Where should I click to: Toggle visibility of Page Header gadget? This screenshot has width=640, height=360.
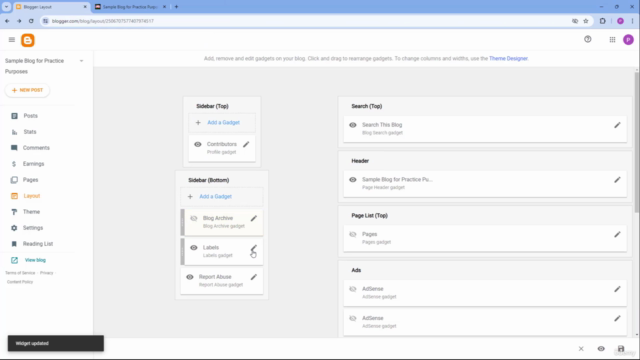353,180
